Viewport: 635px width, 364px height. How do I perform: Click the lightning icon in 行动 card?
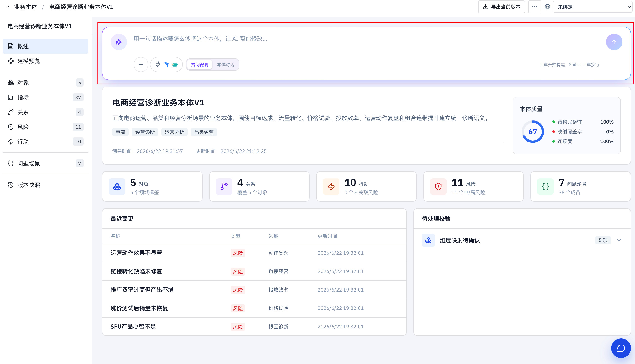pyautogui.click(x=331, y=186)
